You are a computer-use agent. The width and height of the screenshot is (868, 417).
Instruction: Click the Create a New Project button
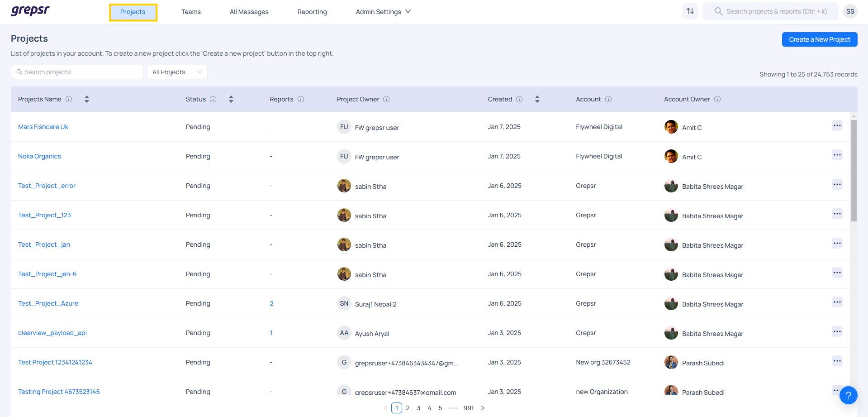(819, 39)
